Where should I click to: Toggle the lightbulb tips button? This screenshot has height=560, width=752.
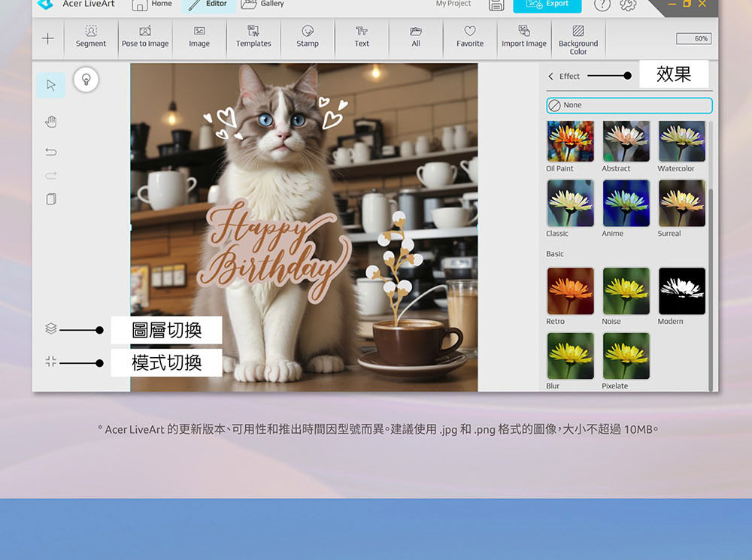[86, 80]
